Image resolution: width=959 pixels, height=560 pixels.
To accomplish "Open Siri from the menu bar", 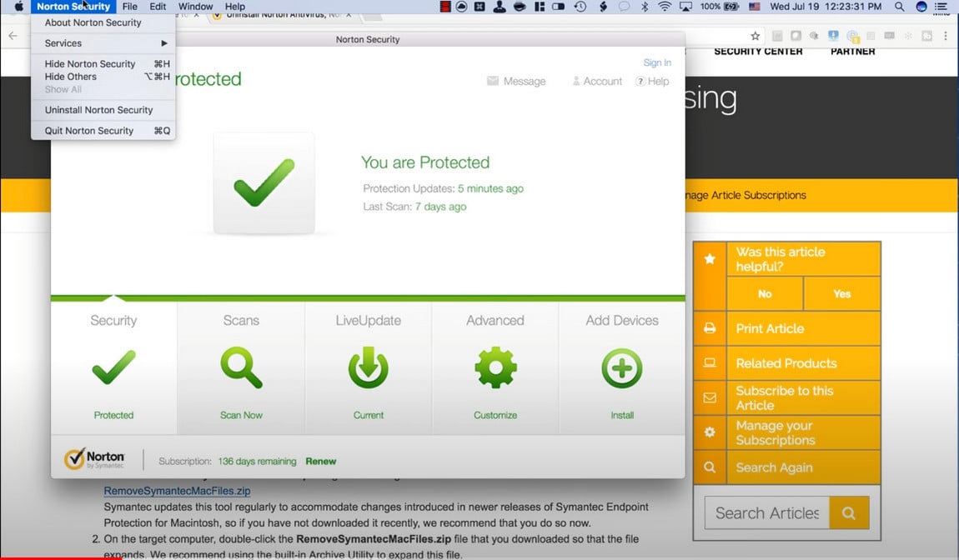I will click(x=921, y=7).
